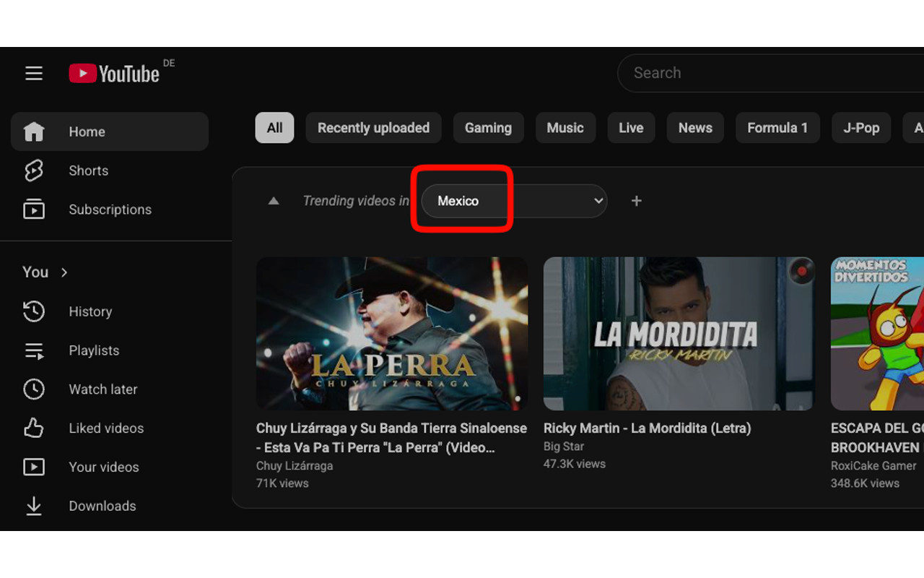This screenshot has height=578, width=924.
Task: Select the All filter chip
Action: [274, 128]
